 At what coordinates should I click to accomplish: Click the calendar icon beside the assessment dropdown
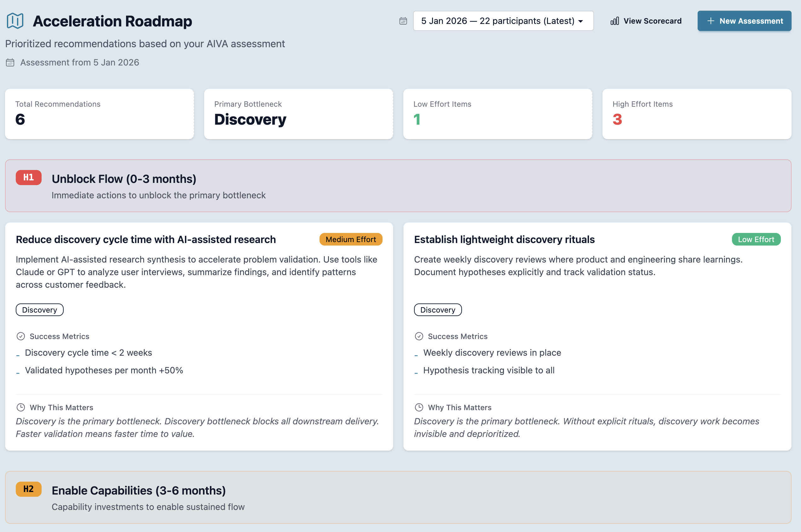(x=403, y=21)
